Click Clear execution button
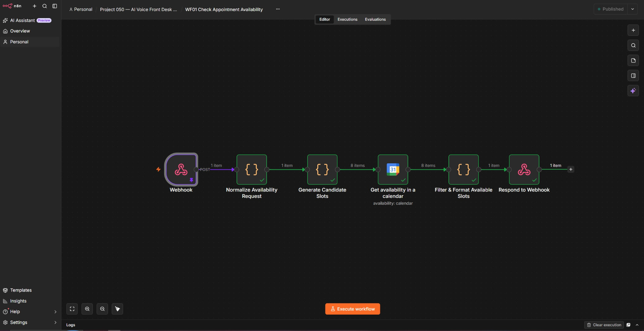 pyautogui.click(x=604, y=325)
